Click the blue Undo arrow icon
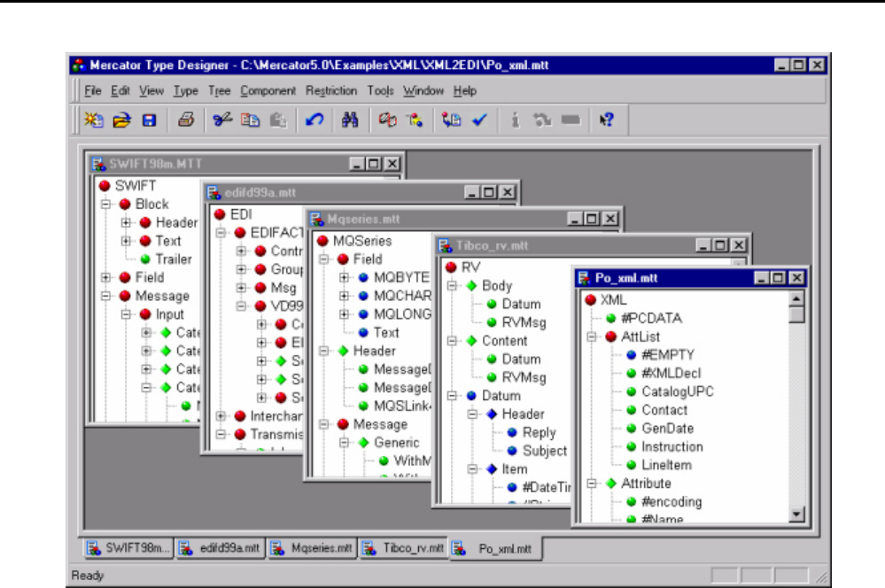This screenshot has height=588, width=885. (x=314, y=120)
